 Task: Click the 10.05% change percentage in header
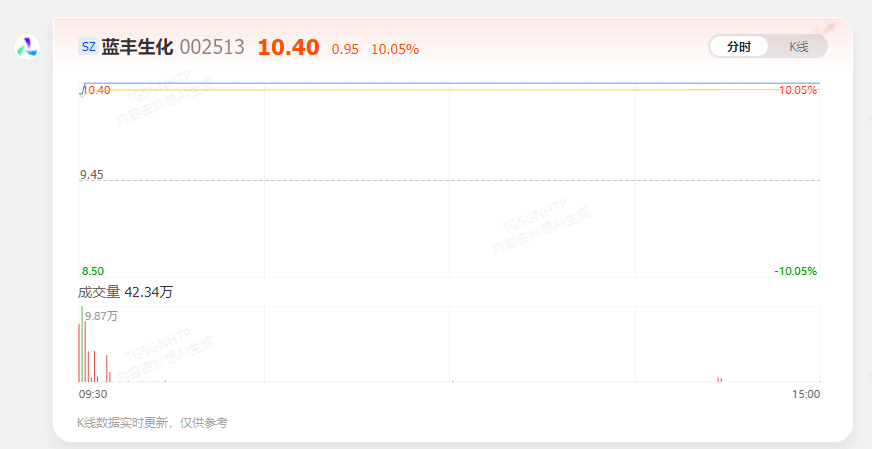click(x=395, y=50)
